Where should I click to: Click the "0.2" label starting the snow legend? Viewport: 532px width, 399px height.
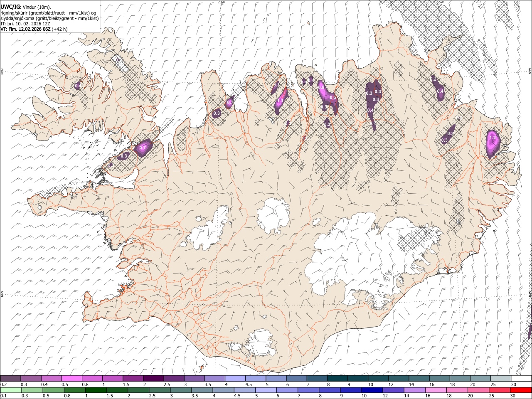point(4,384)
